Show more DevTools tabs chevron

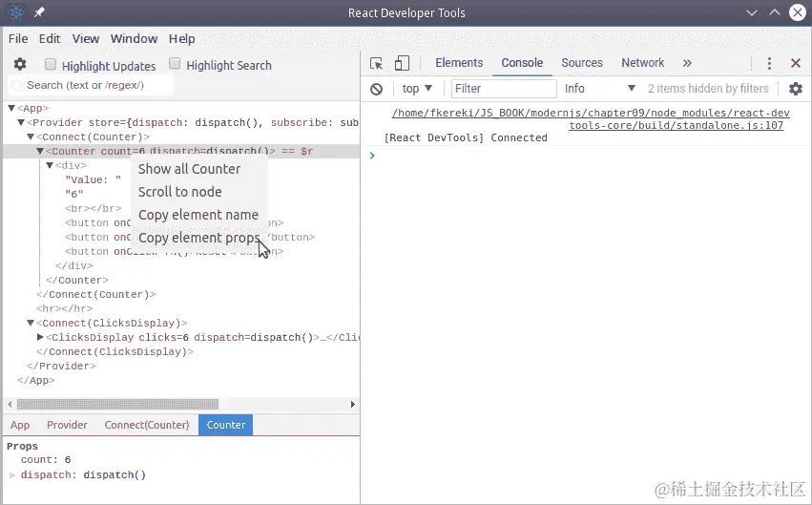tap(687, 63)
